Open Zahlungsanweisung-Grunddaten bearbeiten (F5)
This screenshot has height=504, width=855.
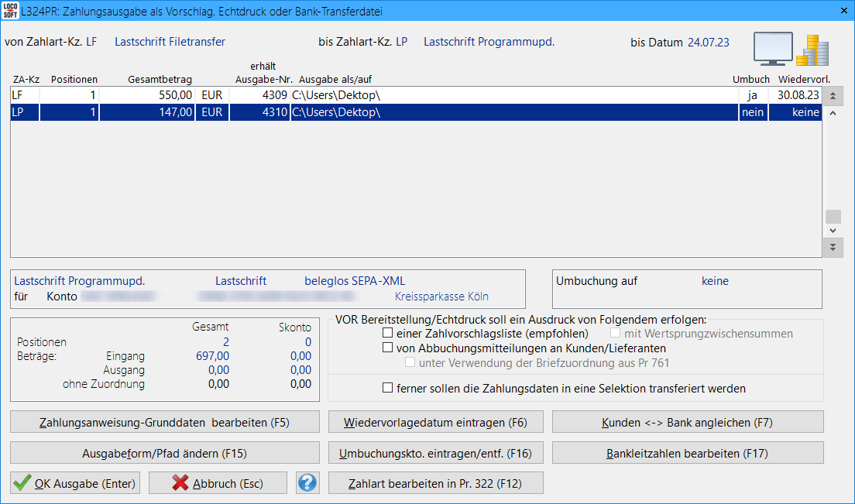[x=164, y=423]
